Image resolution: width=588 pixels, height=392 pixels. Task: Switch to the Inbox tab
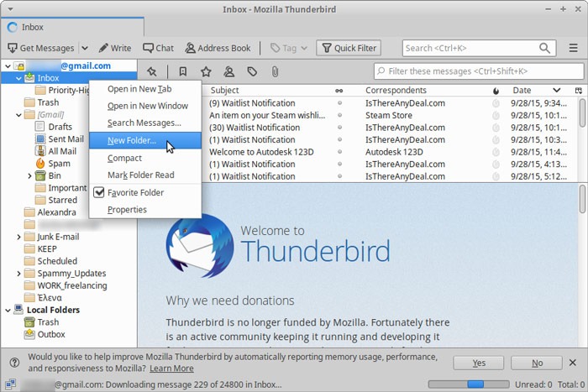click(72, 27)
